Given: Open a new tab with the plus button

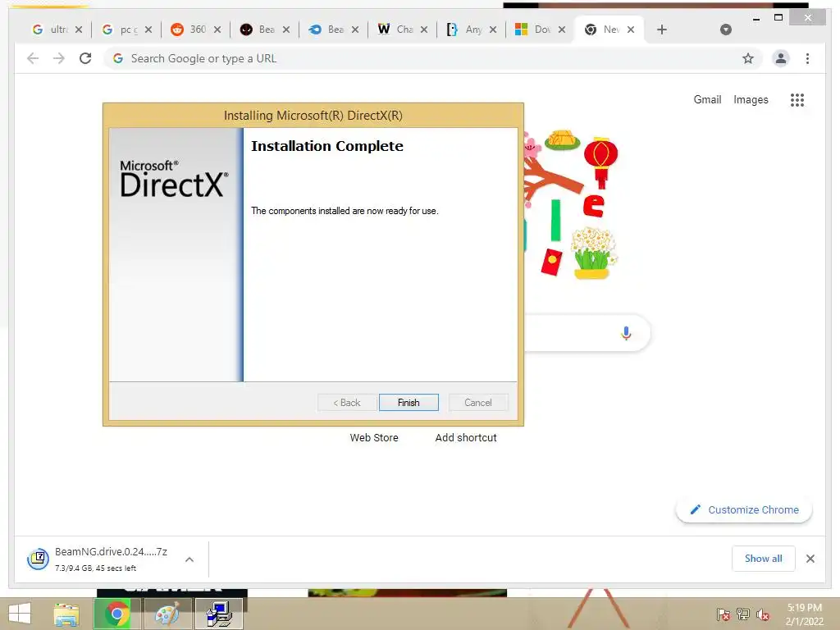Looking at the screenshot, I should [x=662, y=30].
